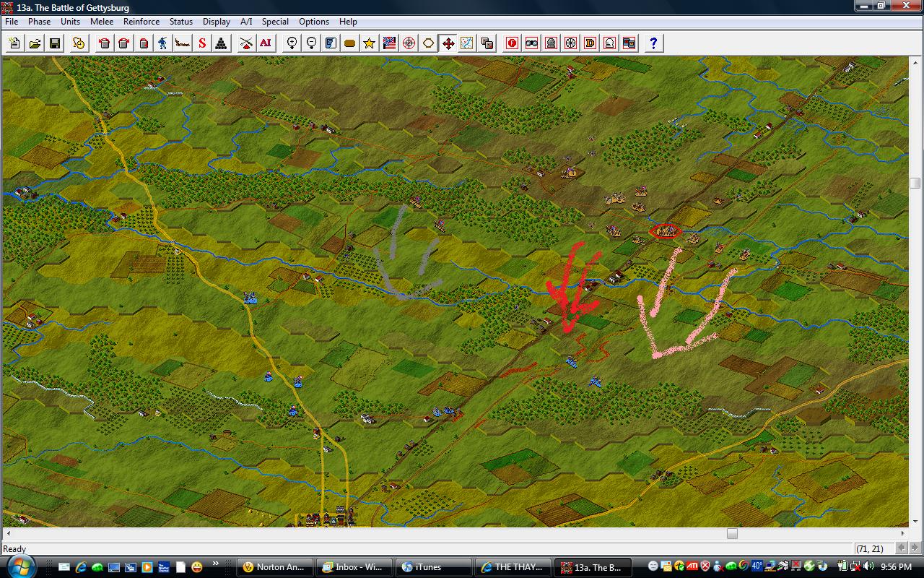
Task: Click the clock next-turn toolbar icon
Action: pyautogui.click(x=79, y=43)
